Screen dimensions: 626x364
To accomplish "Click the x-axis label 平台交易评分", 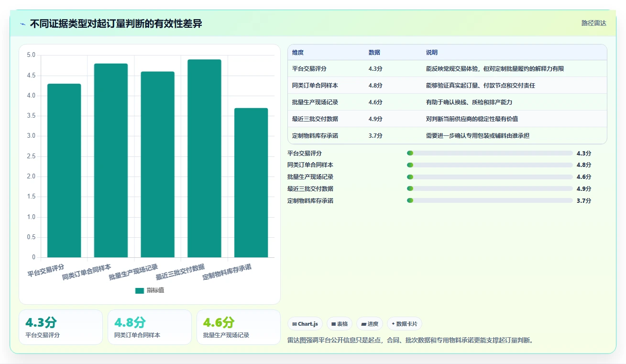I will (46, 271).
